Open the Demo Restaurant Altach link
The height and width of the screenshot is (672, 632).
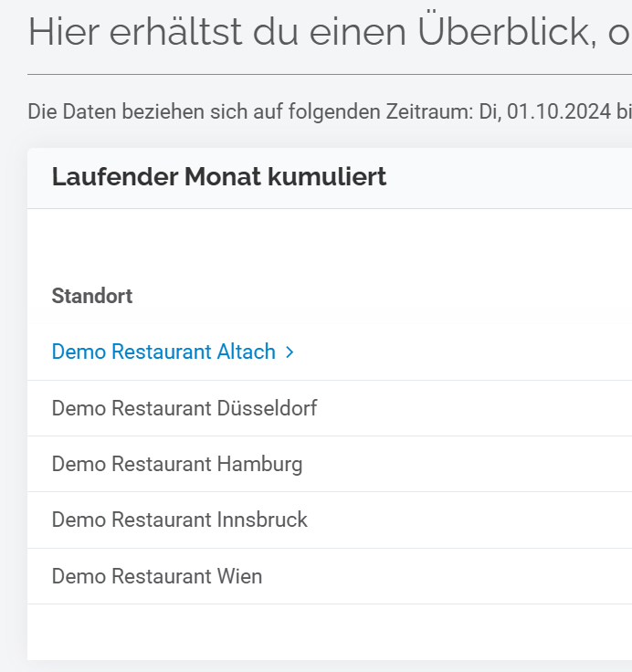coord(173,352)
